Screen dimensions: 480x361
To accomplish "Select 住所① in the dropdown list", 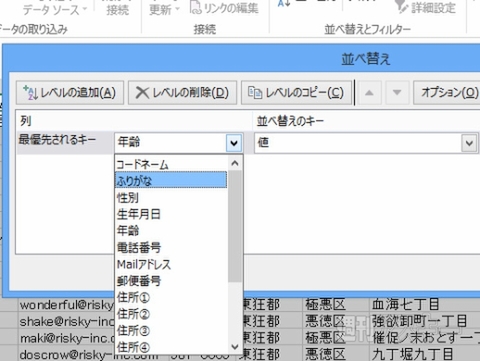I will pyautogui.click(x=171, y=298).
